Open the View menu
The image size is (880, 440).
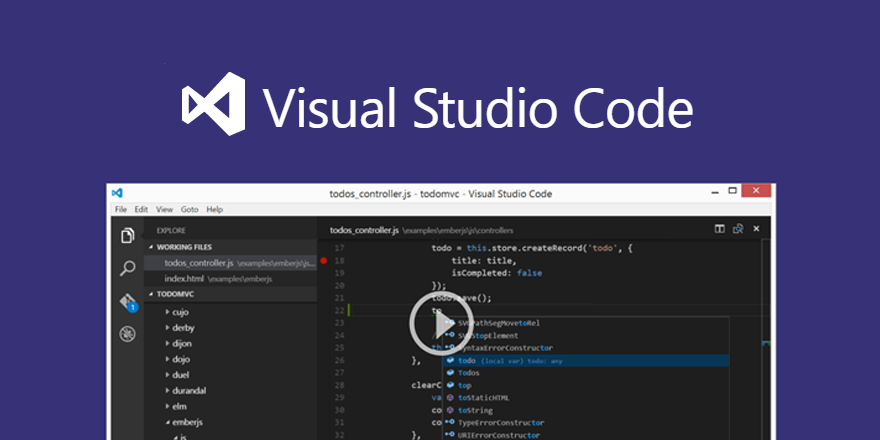[x=164, y=209]
